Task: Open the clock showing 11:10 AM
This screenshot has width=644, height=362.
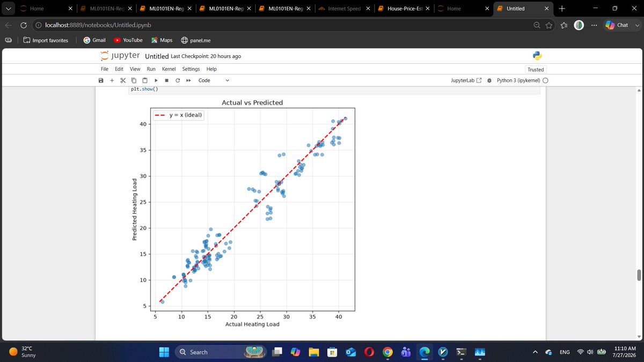Action: pos(625,352)
